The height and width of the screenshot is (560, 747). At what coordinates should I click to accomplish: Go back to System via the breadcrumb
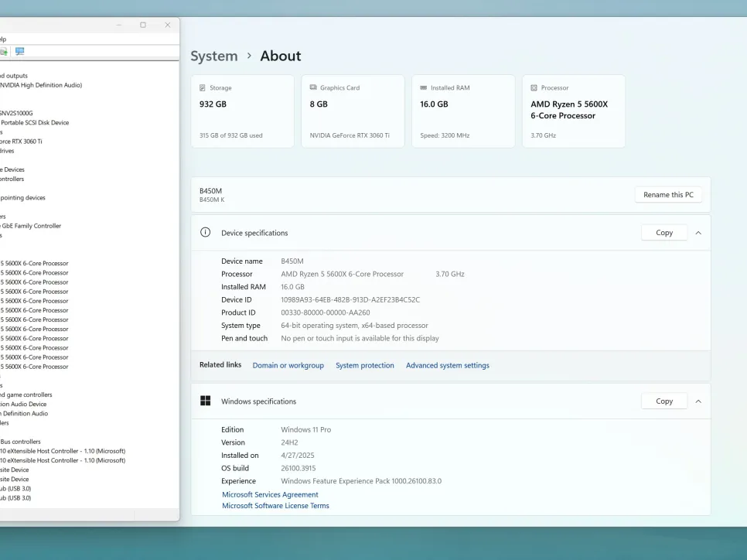(x=214, y=56)
